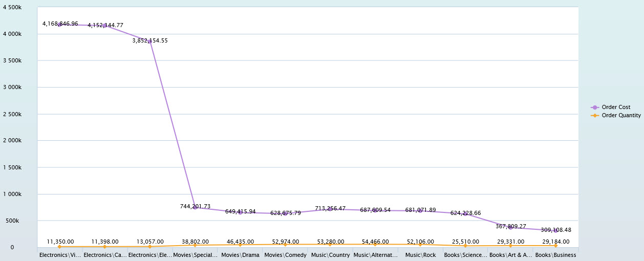
Task: Select the Books\Business axis label
Action: tap(555, 255)
